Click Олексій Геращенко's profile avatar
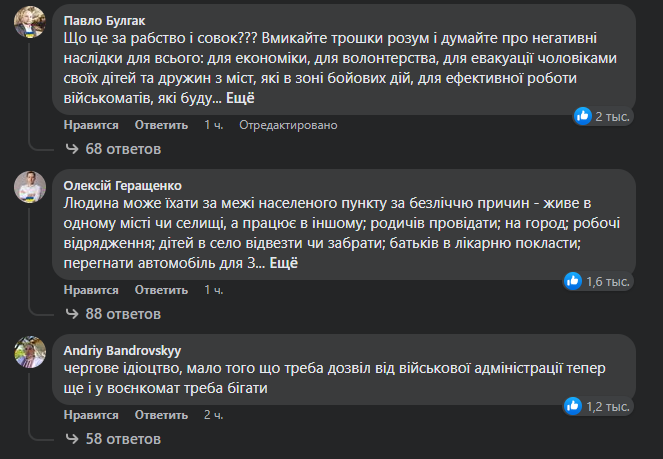Screen dimensions: 663x459 pos(27,187)
